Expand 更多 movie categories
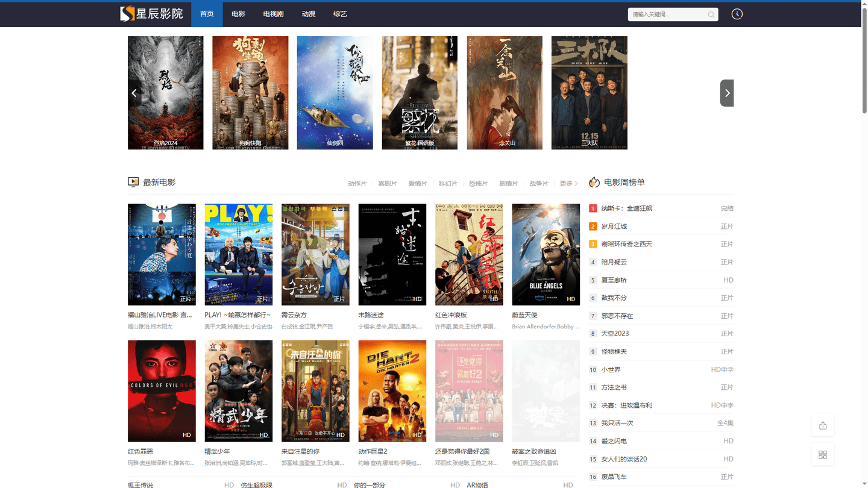 pos(568,183)
